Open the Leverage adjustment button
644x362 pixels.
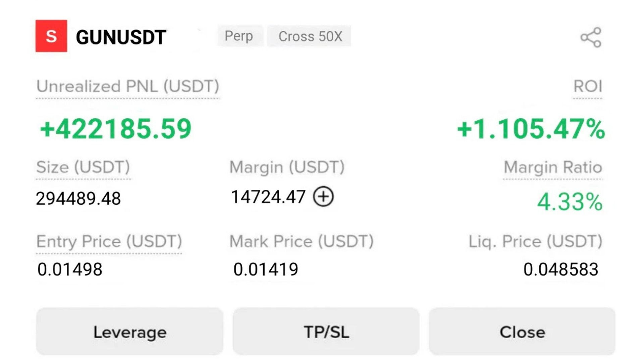[130, 331]
